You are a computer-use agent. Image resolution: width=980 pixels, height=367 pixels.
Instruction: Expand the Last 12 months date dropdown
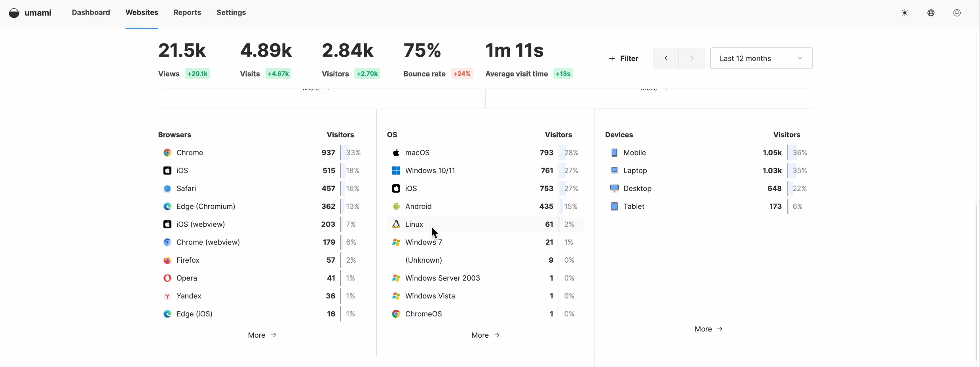[x=761, y=58]
